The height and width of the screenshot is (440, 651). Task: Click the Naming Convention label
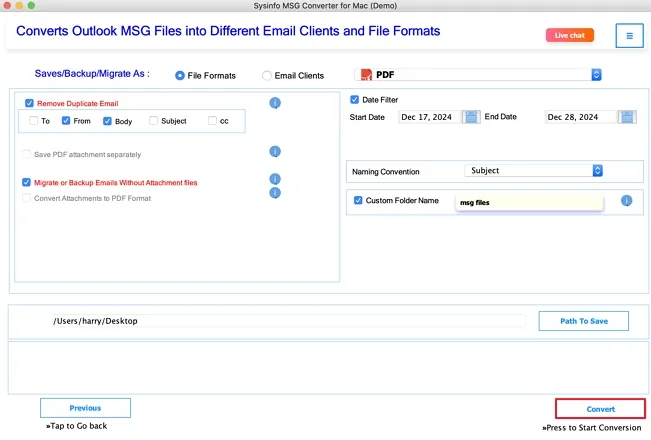click(x=386, y=172)
